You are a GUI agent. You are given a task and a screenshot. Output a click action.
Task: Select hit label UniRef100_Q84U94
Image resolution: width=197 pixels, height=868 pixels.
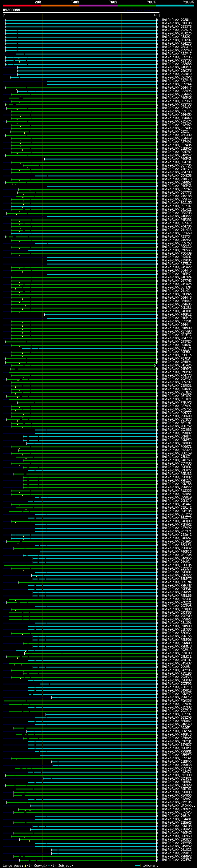[x=177, y=362]
